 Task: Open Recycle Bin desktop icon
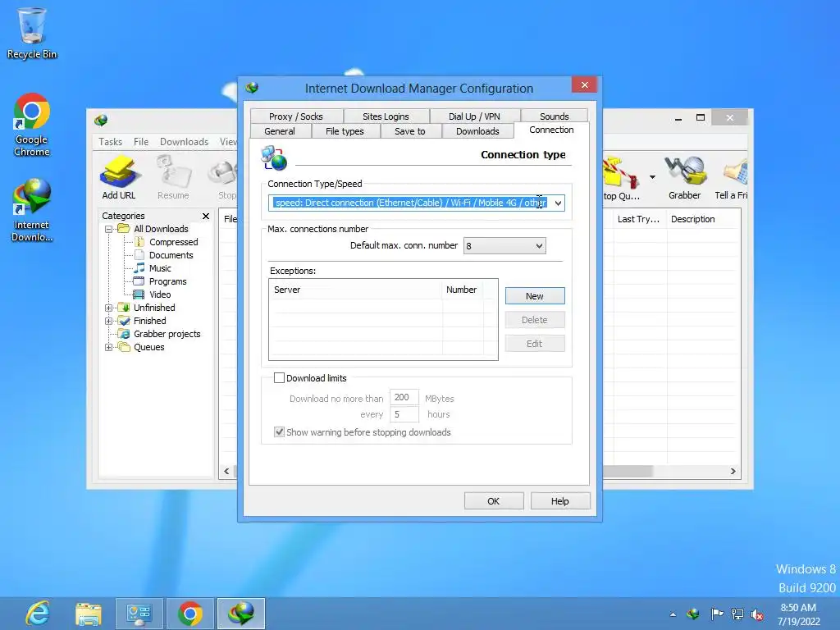32,33
